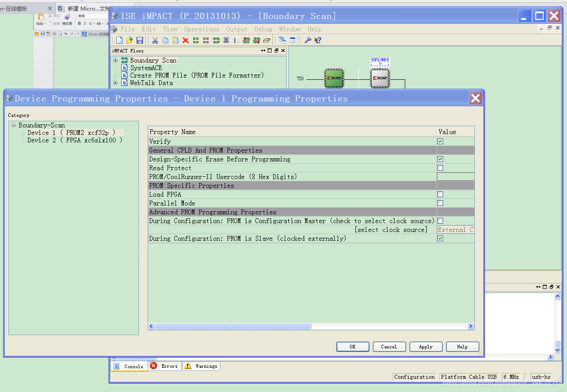Open a project using the folder icon in iMPACT
567x392 pixels.
[x=130, y=40]
